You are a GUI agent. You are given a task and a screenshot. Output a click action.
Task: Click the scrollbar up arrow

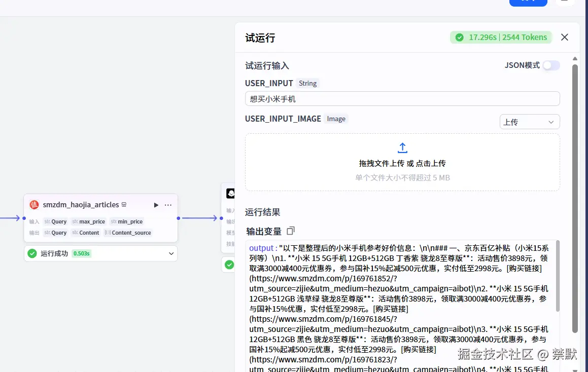pyautogui.click(x=575, y=59)
